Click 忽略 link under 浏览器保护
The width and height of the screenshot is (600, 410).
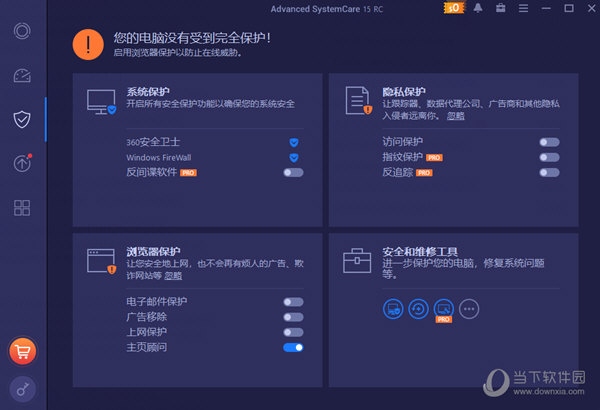coord(173,276)
